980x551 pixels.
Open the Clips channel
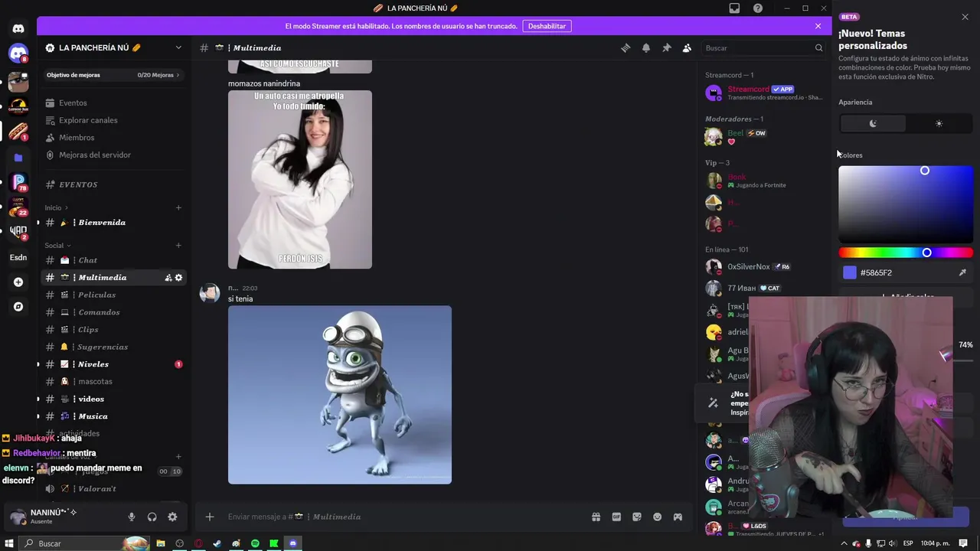(x=113, y=330)
